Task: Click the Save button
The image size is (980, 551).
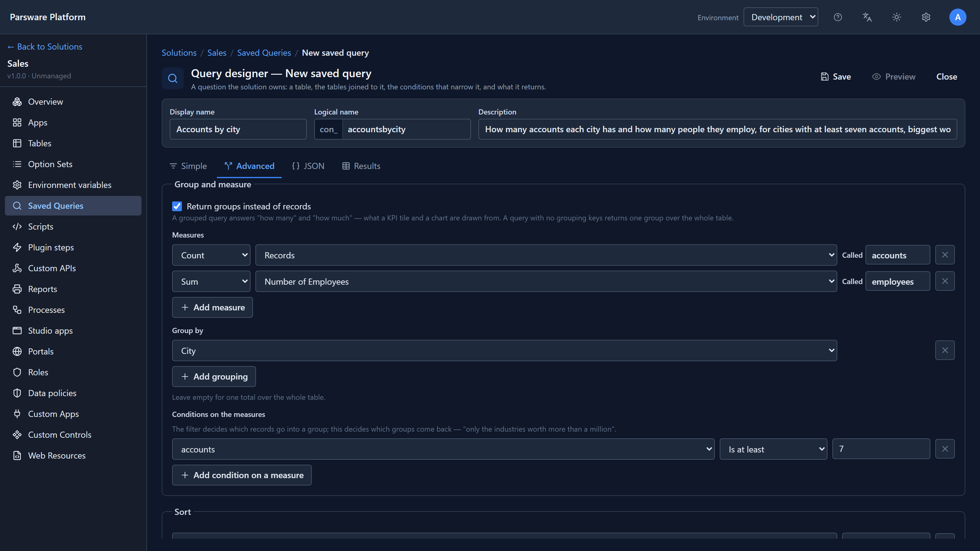Action: coord(836,77)
